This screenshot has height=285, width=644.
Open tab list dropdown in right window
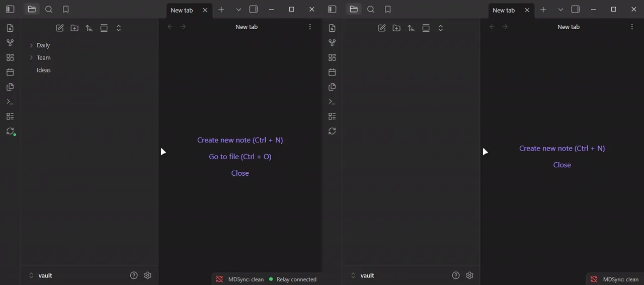[560, 10]
